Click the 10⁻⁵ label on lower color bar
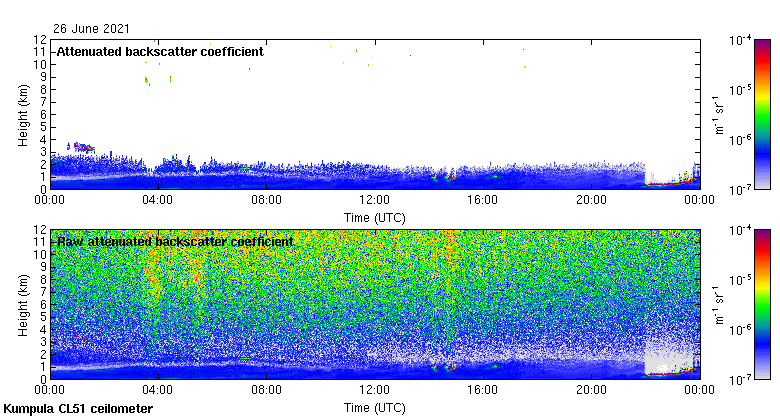Viewport: 780px width, 420px height. tap(740, 280)
